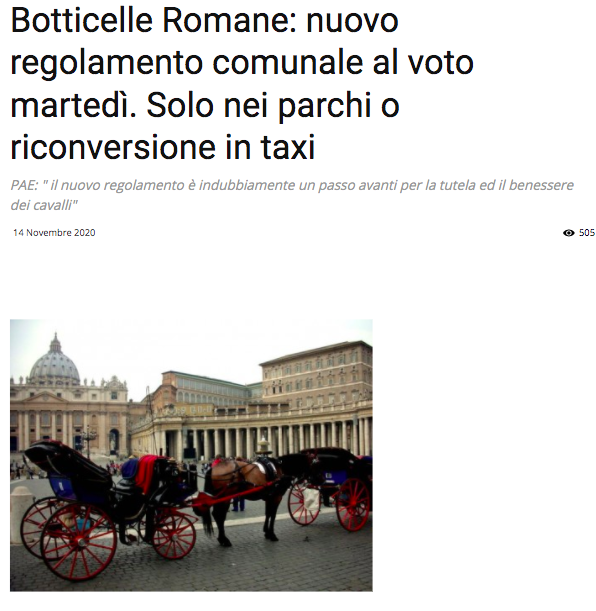Click the red blanket on carriage seat
Screen dimensions: 596x611
pyautogui.click(x=147, y=473)
